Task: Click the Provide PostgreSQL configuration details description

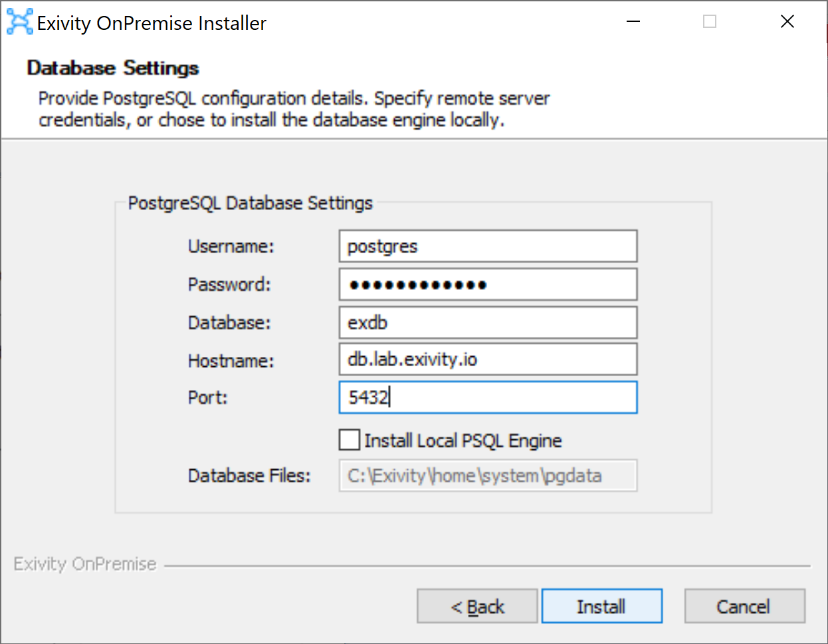Action: (x=294, y=109)
